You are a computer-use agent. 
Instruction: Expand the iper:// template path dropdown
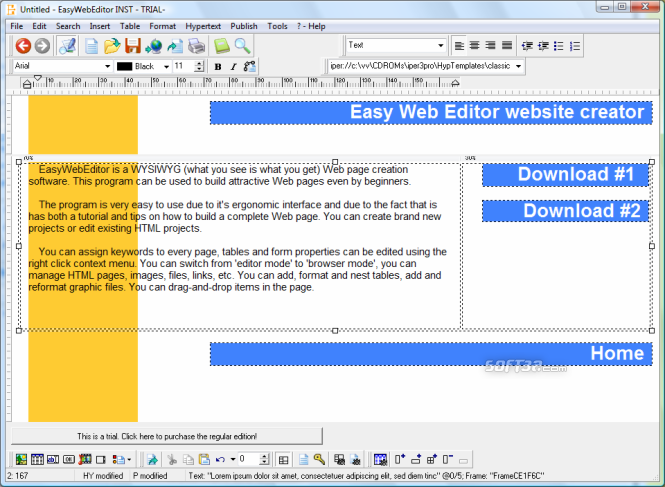[x=518, y=66]
